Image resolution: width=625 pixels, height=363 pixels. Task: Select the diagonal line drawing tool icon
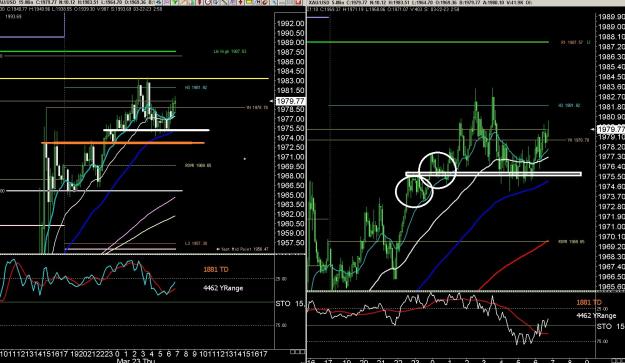coord(225,2)
